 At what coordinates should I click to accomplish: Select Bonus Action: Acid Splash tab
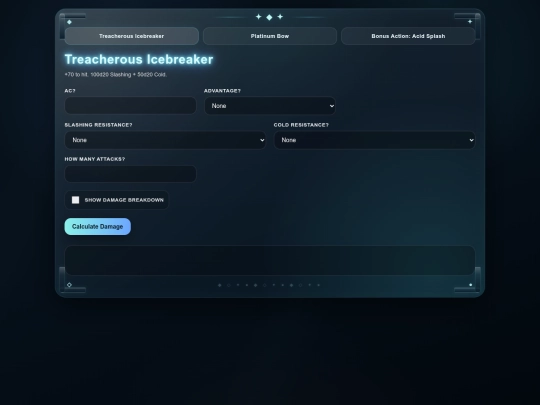click(x=408, y=36)
